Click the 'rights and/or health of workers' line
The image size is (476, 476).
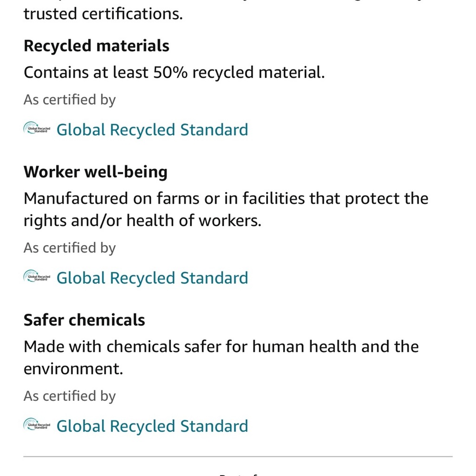pyautogui.click(x=143, y=221)
